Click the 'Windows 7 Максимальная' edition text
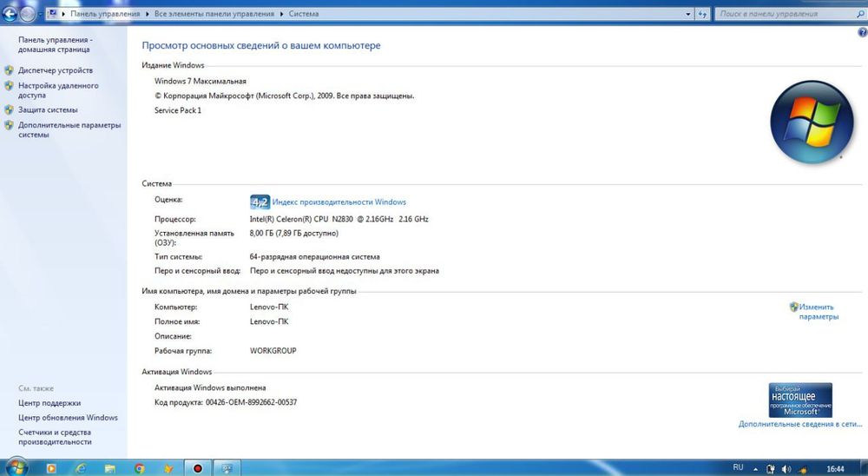Screen dimensions: 868x476 tap(201, 81)
